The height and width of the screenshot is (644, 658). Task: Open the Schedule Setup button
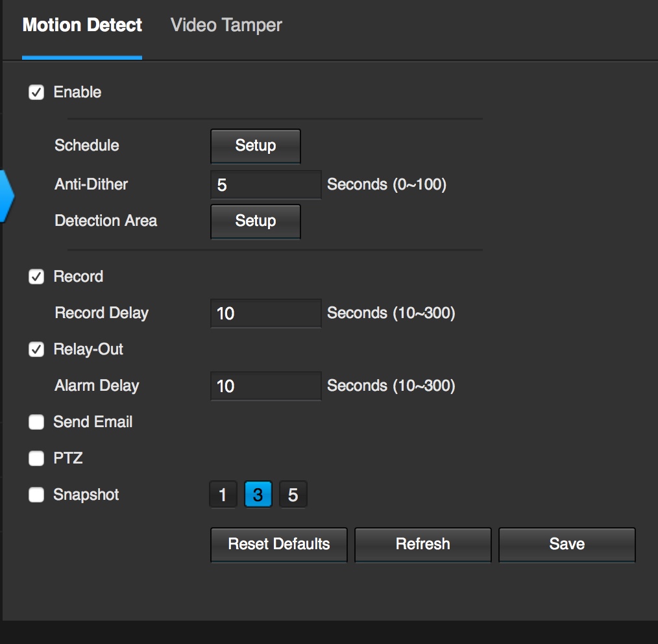coord(256,145)
